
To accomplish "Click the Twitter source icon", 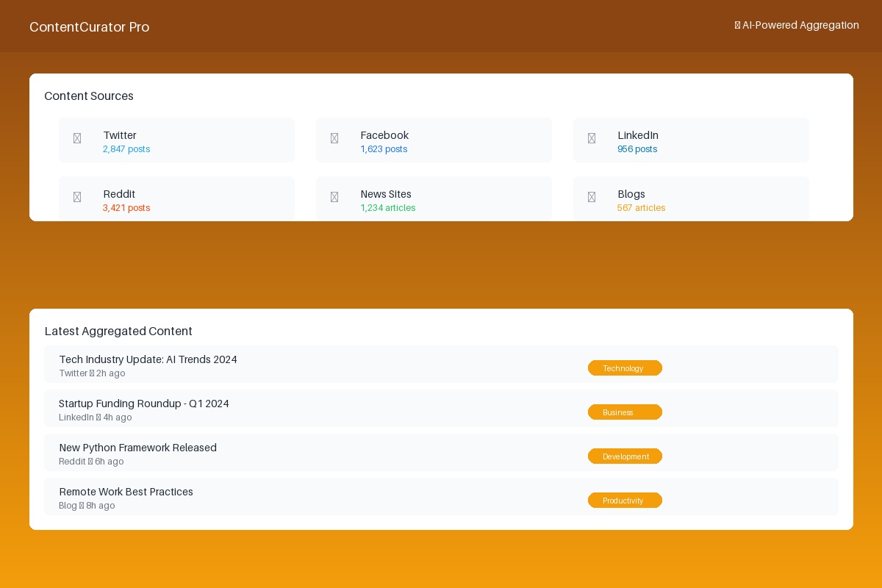I will 77,138.
